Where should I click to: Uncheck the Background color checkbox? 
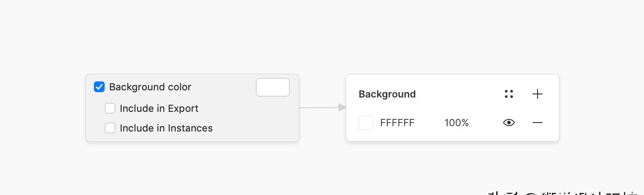[99, 87]
